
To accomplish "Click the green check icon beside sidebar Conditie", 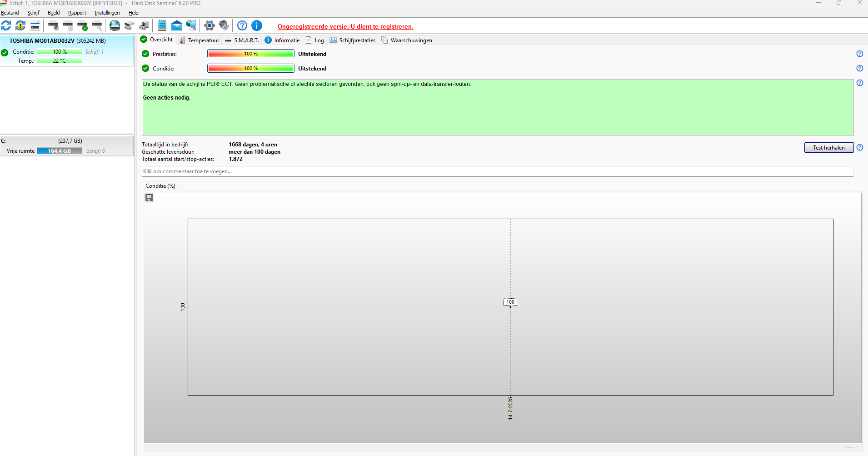I will coord(5,53).
